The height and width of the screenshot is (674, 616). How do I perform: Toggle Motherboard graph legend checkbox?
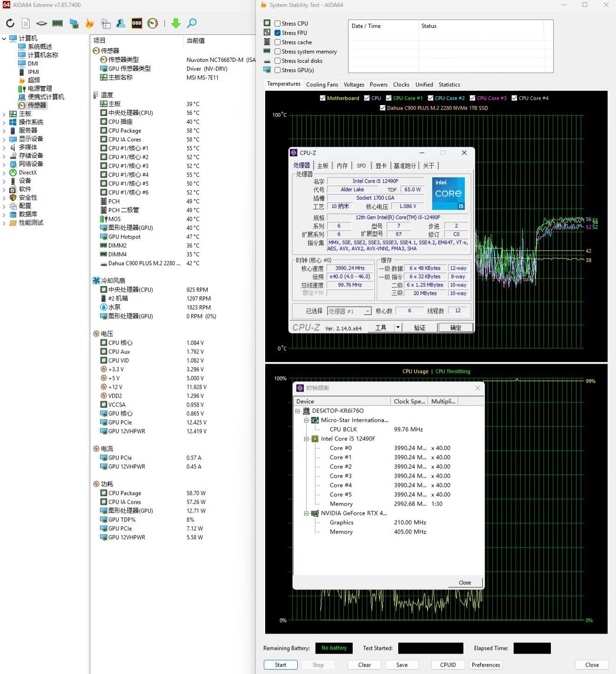(322, 98)
